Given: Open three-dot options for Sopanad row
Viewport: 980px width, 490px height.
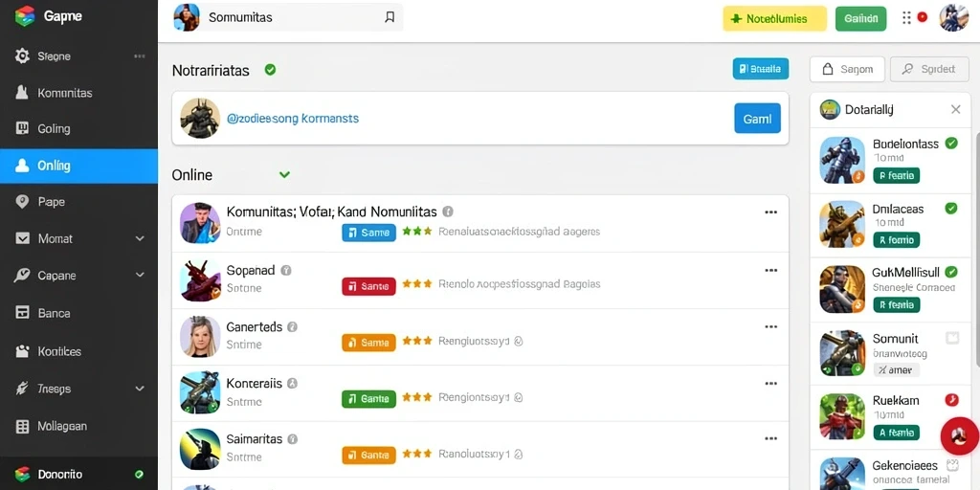Looking at the screenshot, I should (x=770, y=271).
